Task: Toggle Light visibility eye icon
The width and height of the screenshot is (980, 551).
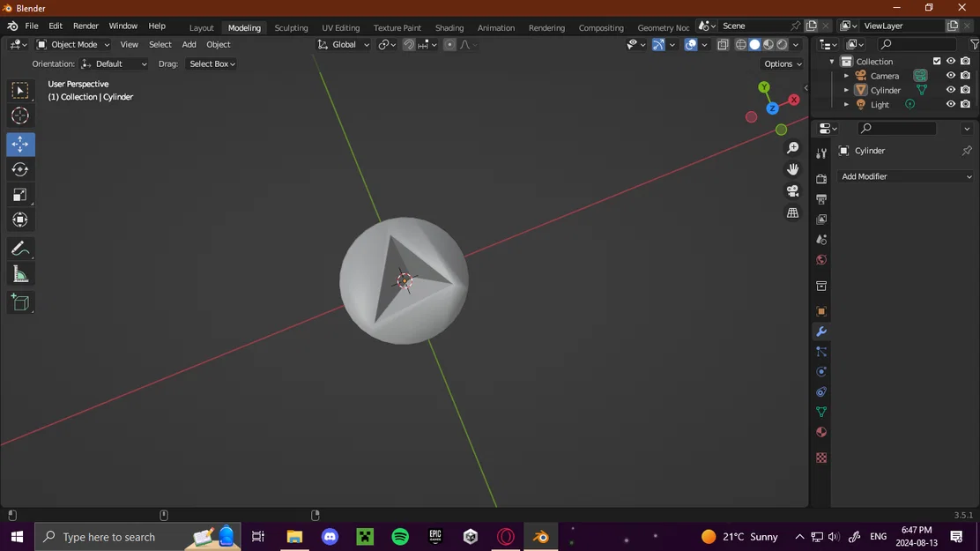Action: point(951,104)
